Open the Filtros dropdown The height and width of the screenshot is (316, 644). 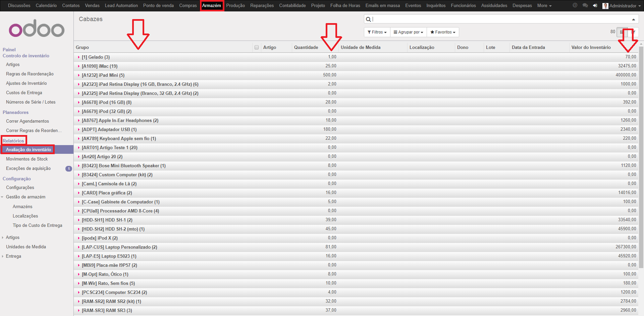point(377,32)
